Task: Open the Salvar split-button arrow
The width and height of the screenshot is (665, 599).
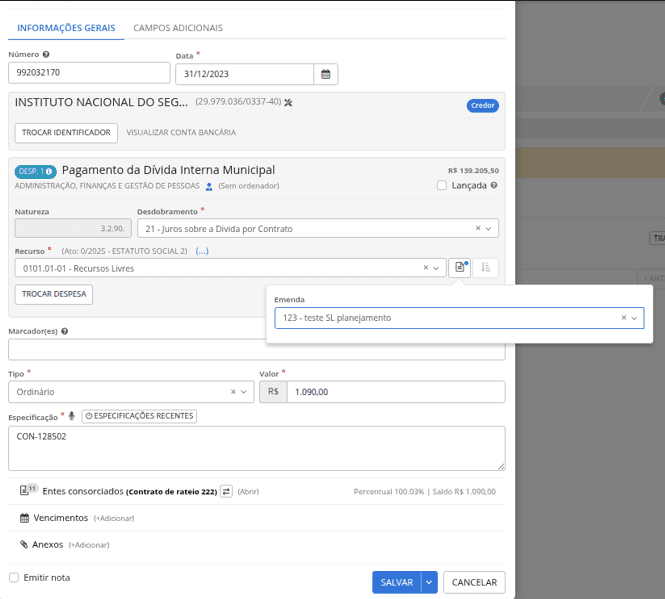Action: [429, 582]
